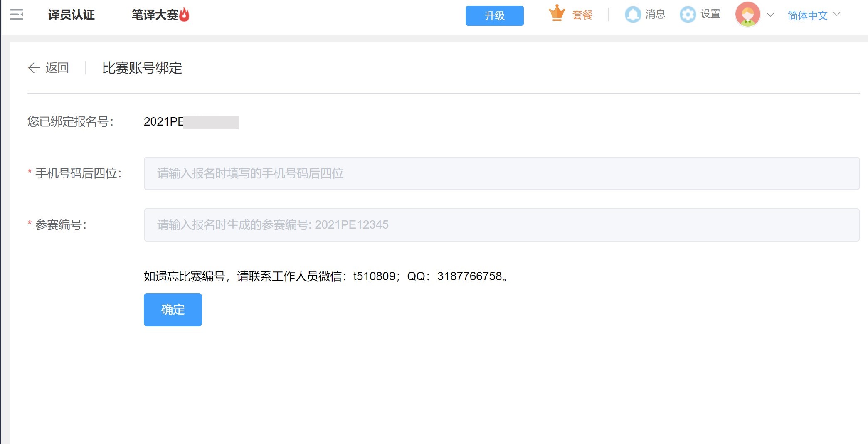Expand the chevron next to user avatar

(770, 15)
